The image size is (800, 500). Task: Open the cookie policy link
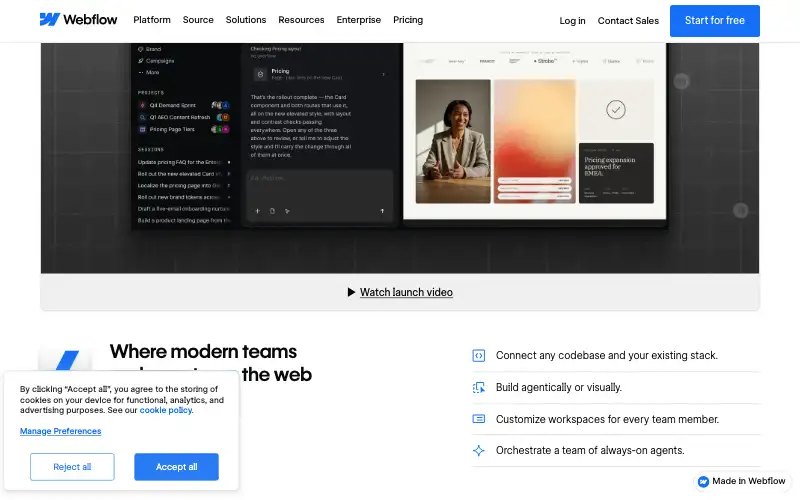[166, 410]
